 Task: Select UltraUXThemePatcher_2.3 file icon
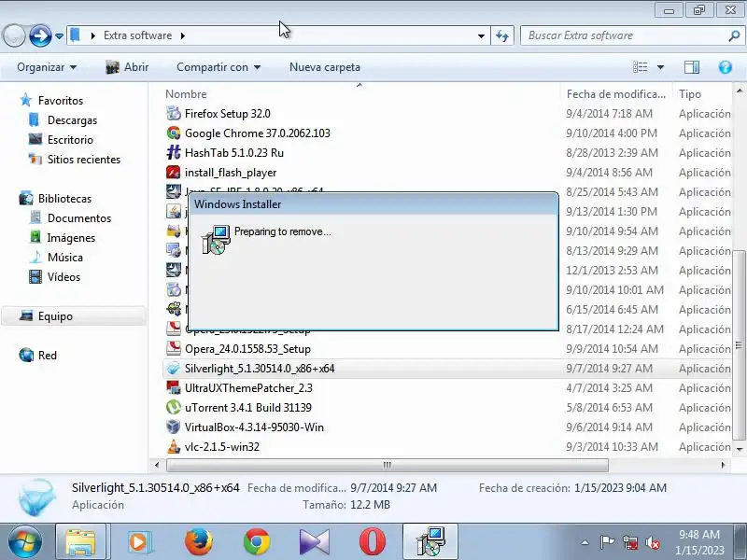point(174,387)
